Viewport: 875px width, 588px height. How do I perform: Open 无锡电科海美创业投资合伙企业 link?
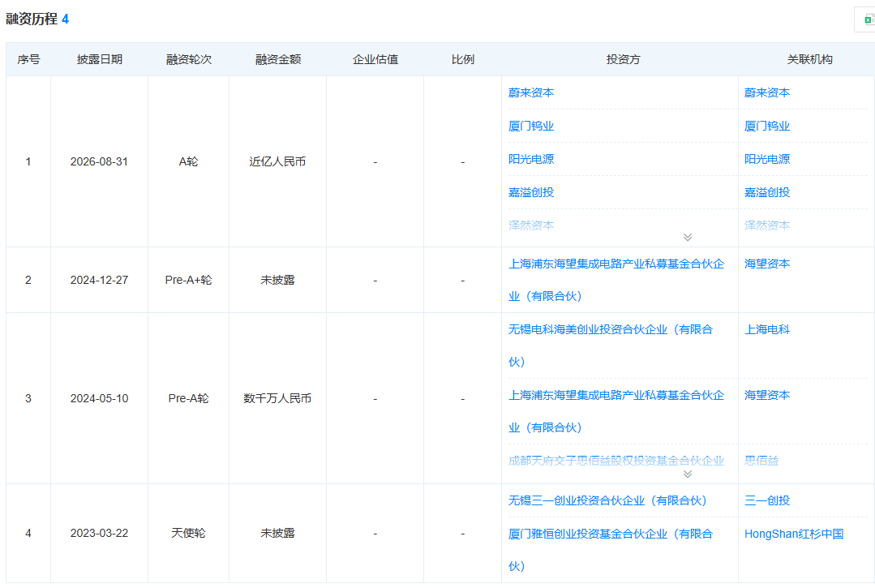[611, 346]
